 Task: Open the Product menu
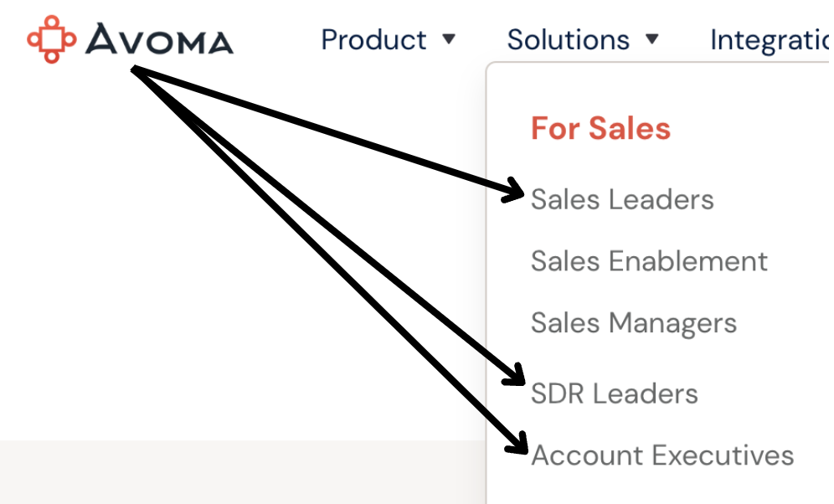pyautogui.click(x=373, y=39)
